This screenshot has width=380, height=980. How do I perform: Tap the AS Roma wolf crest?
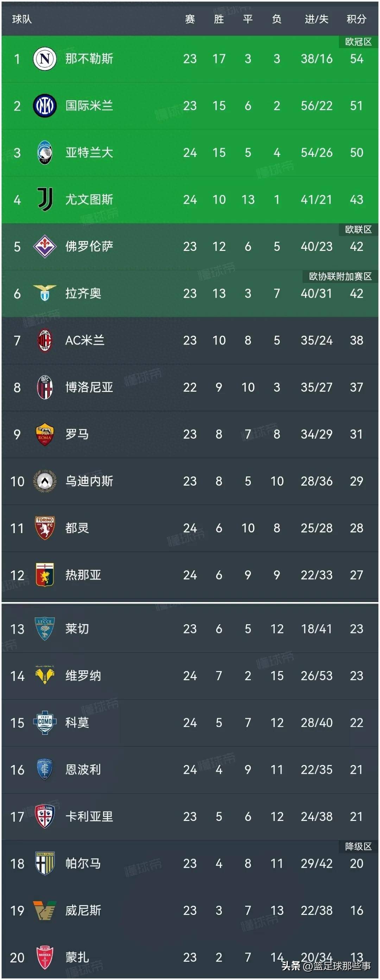point(44,434)
